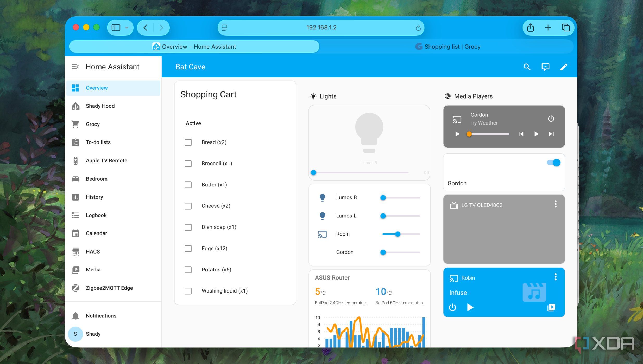
Task: Reload the page in address bar
Action: click(x=418, y=28)
